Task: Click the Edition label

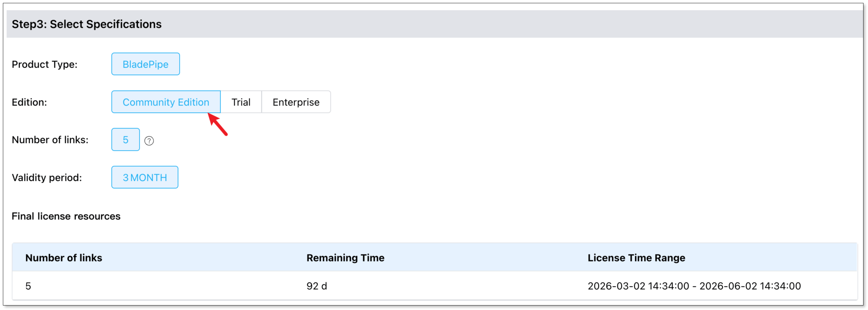Action: 29,102
